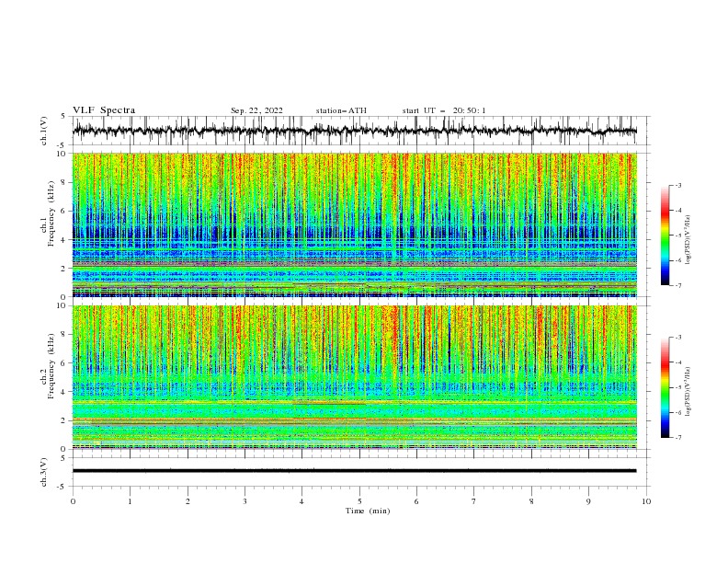Screen dimensions: 728x563
Task: Click the '3' tick on the time axis
Action: 245,501
